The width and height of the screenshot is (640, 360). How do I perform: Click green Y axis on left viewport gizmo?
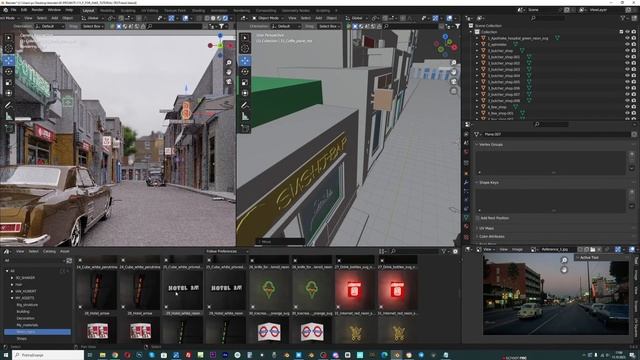click(220, 45)
